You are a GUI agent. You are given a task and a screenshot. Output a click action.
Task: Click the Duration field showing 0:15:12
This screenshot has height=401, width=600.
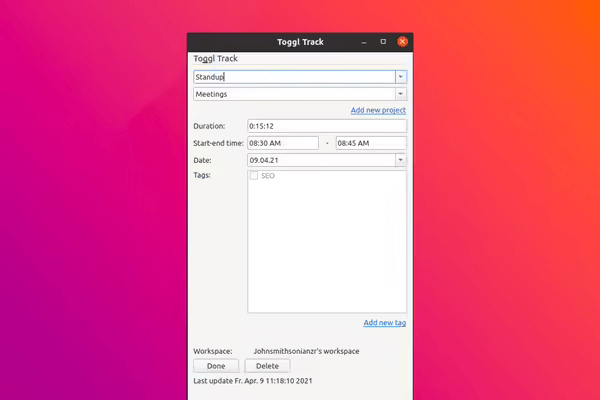(x=327, y=126)
